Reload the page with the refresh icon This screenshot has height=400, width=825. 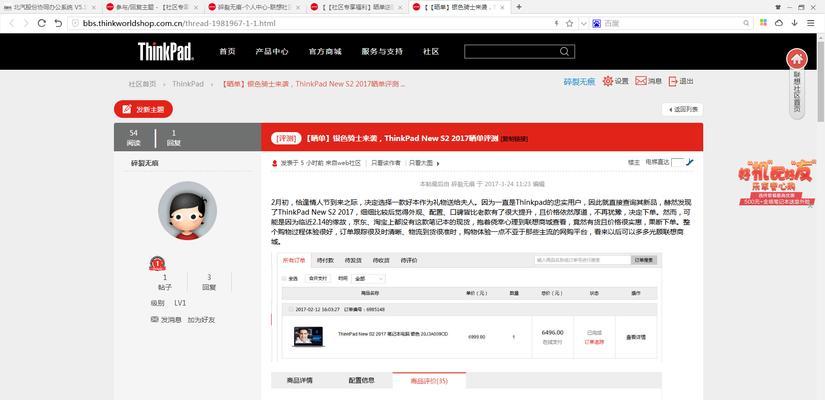coord(42,23)
